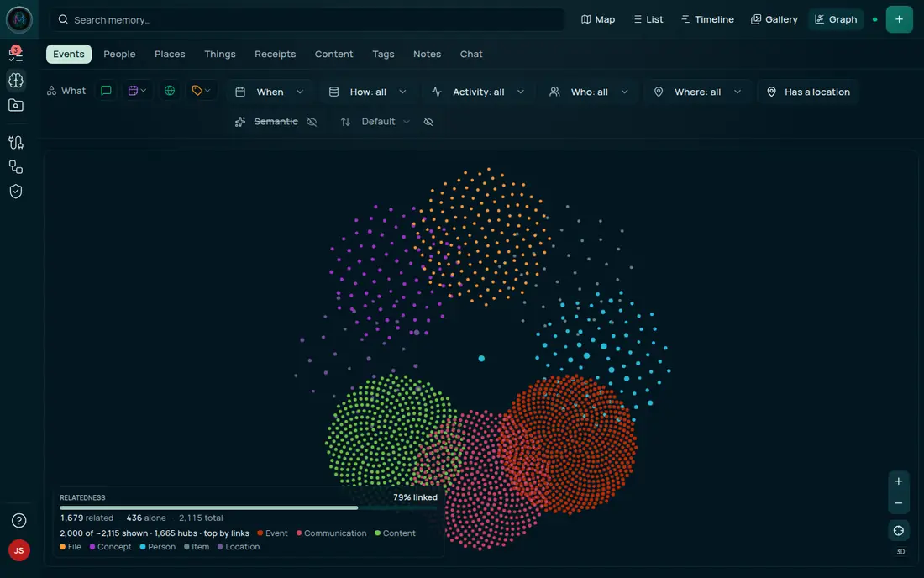Screen dimensions: 924x578
Task: Select the Receipts tab
Action: pos(276,55)
